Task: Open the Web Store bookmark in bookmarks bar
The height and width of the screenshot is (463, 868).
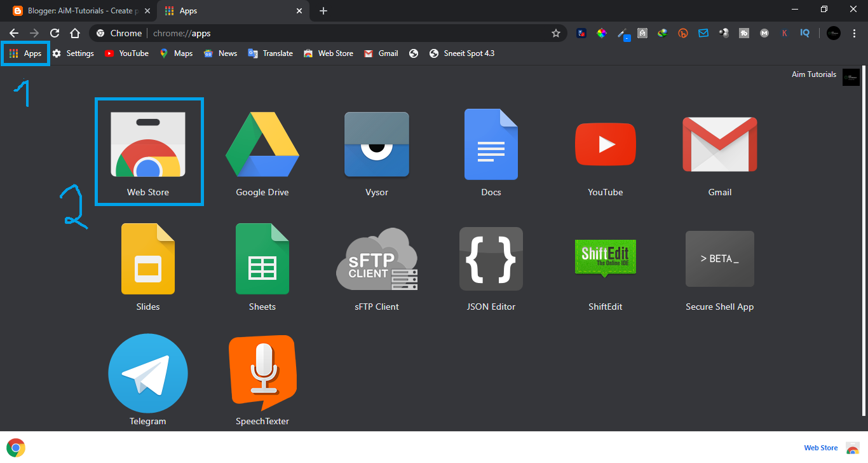Action: point(329,53)
